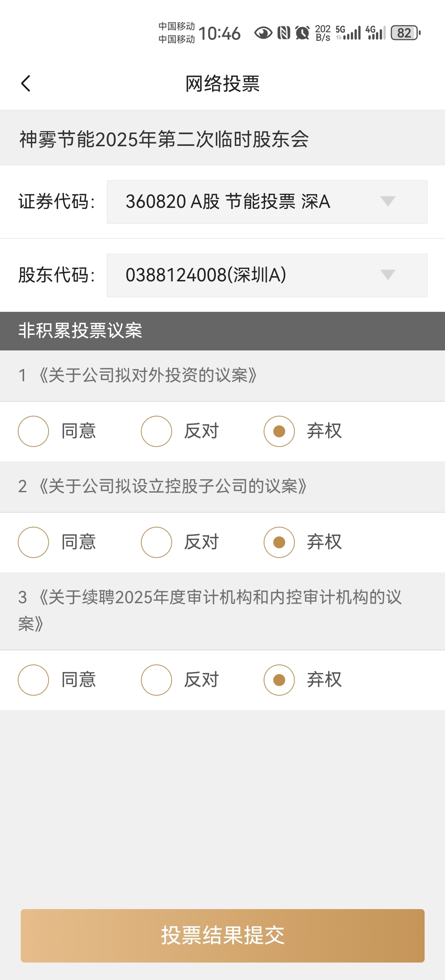Tap the back arrow icon
Screen dimensions: 445x980
click(26, 83)
